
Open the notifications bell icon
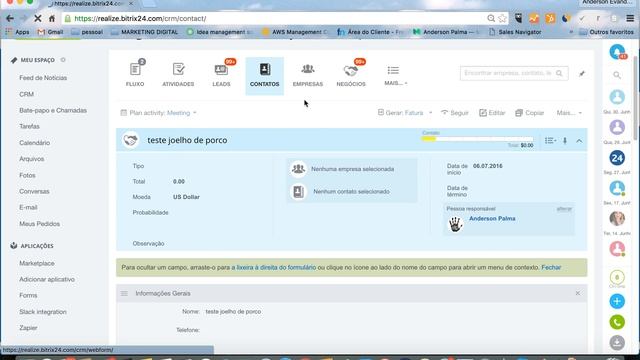(617, 52)
